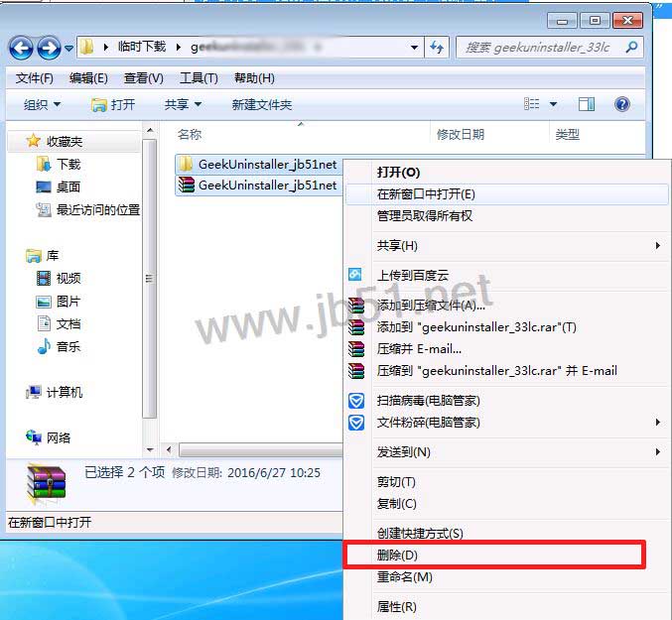
Task: Expand the 组织 toolbar dropdown
Action: click(x=42, y=104)
